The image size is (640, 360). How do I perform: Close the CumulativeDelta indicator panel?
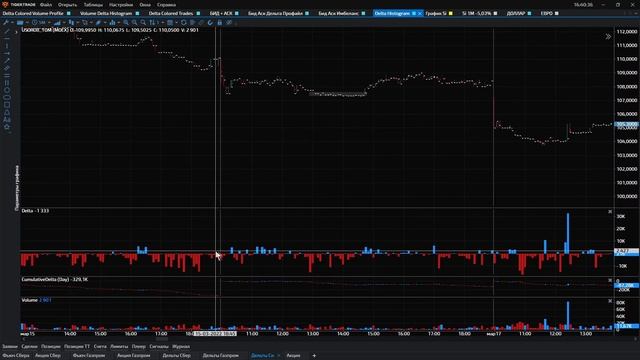coord(610,280)
